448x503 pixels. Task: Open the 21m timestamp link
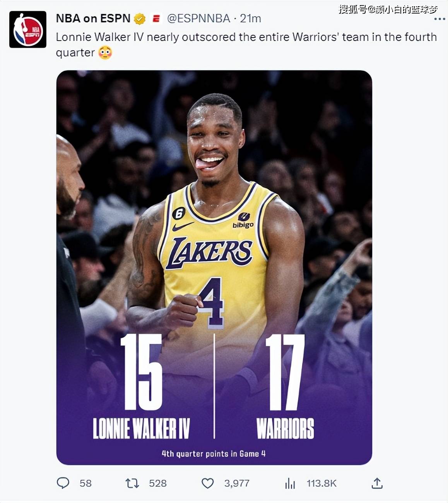[250, 18]
